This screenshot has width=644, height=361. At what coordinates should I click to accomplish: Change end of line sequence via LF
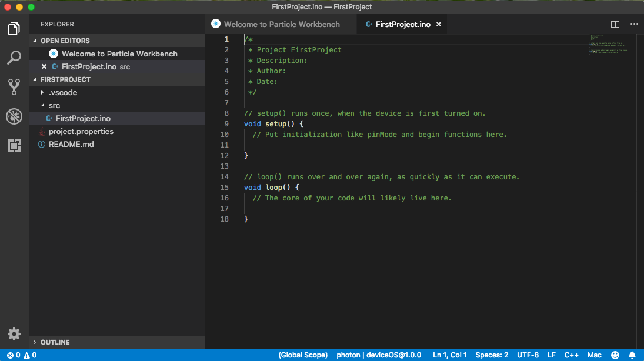pyautogui.click(x=552, y=355)
